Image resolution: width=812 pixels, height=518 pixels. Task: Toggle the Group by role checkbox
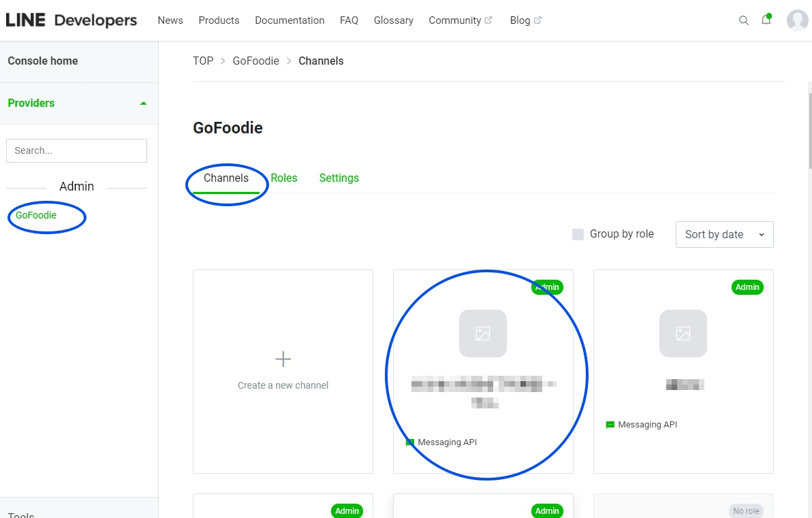click(x=578, y=234)
